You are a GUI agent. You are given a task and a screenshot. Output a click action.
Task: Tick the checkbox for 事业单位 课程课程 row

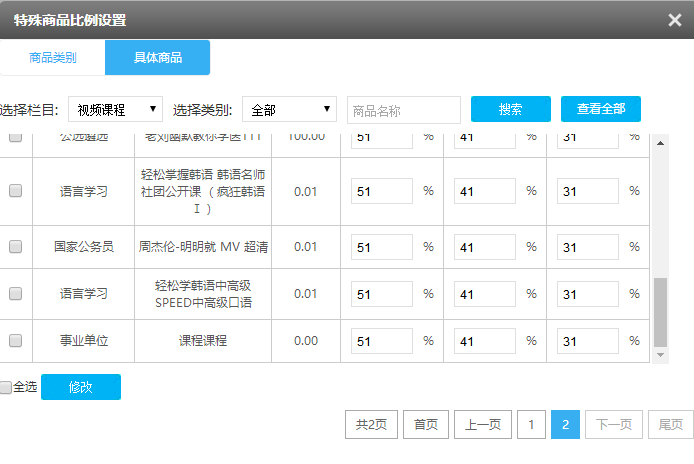pos(15,340)
